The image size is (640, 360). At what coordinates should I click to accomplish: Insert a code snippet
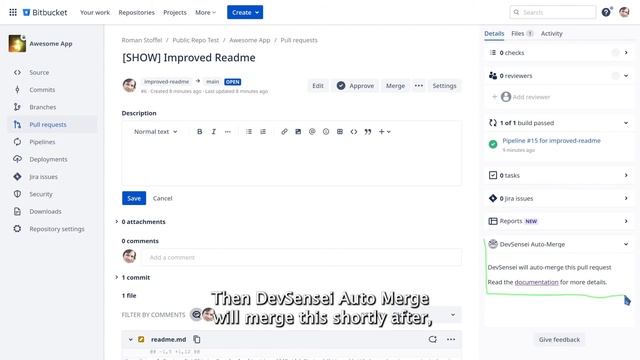click(x=354, y=131)
